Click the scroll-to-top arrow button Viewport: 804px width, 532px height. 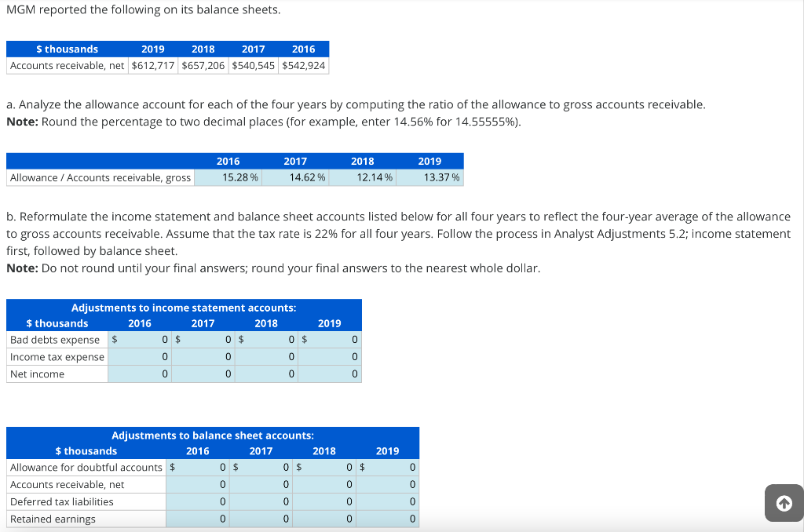point(784,503)
